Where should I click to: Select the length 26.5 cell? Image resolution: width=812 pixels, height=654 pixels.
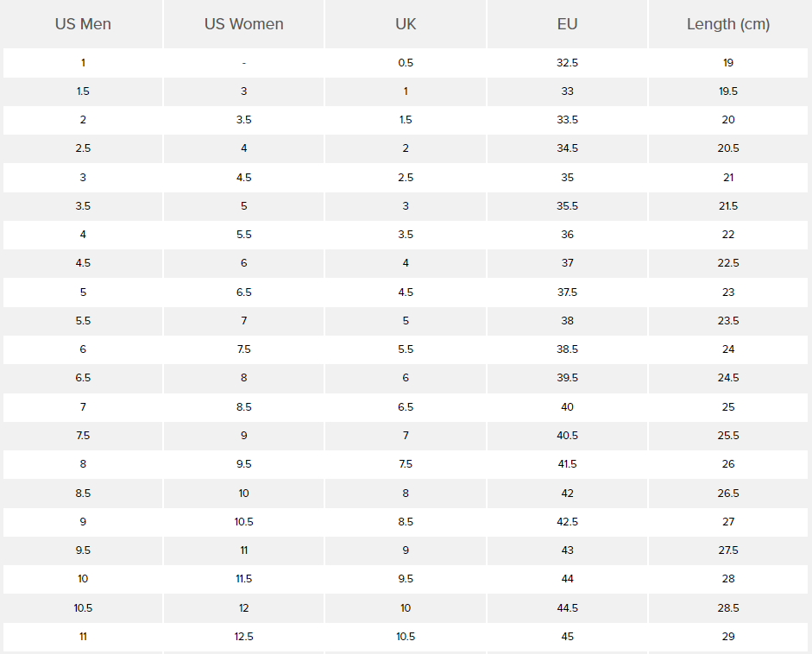(728, 493)
